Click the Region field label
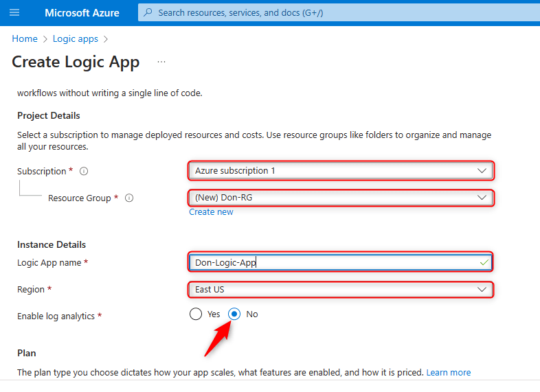This screenshot has height=392, width=540. tap(31, 290)
